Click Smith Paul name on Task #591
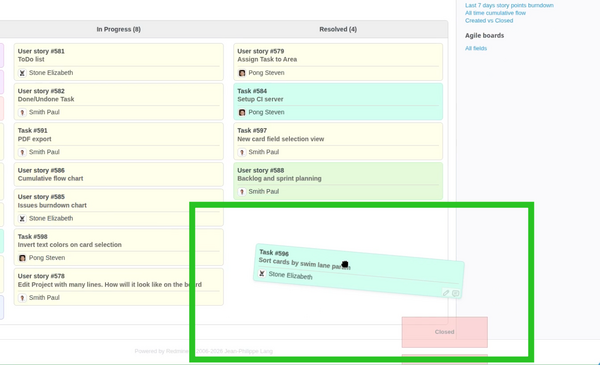Viewport: 600px width, 365px height. 44,152
